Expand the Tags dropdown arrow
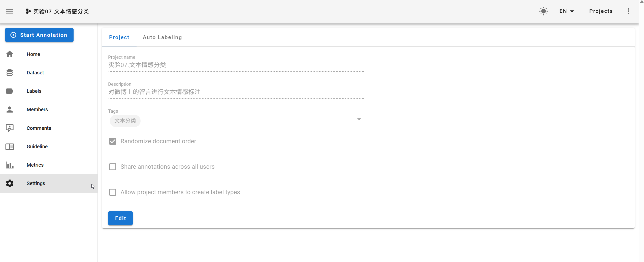The width and height of the screenshot is (644, 262). click(x=359, y=119)
